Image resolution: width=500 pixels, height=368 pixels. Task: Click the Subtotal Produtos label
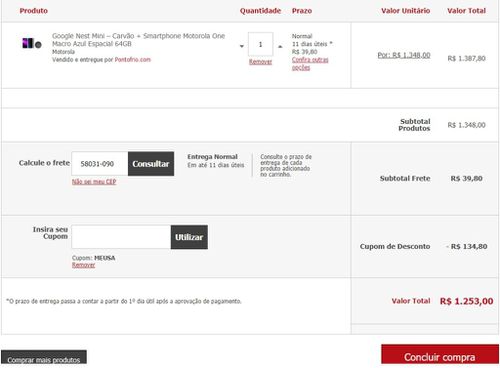(x=414, y=125)
